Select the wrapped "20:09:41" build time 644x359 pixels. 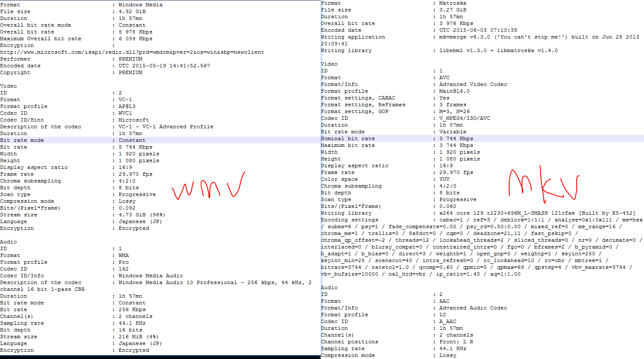(334, 44)
